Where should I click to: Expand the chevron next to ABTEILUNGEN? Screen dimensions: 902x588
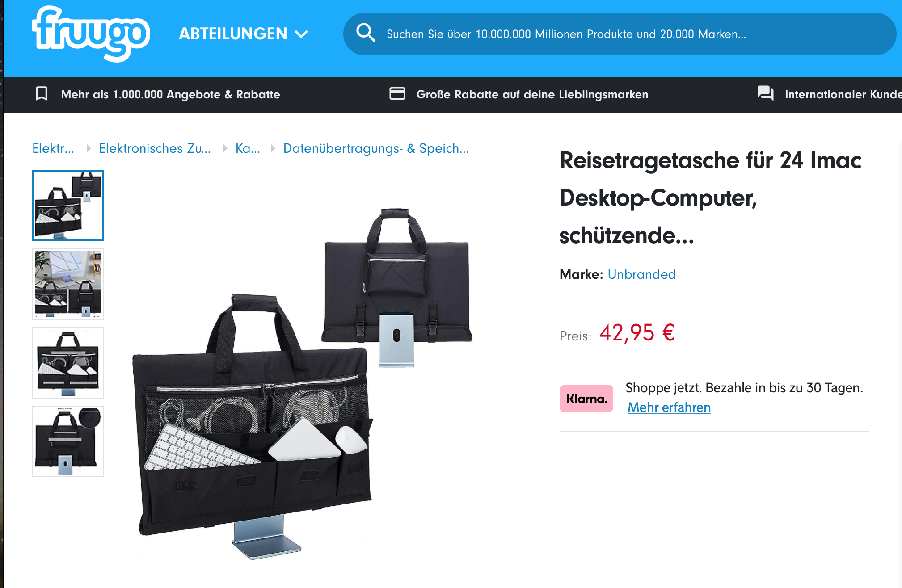click(x=302, y=34)
